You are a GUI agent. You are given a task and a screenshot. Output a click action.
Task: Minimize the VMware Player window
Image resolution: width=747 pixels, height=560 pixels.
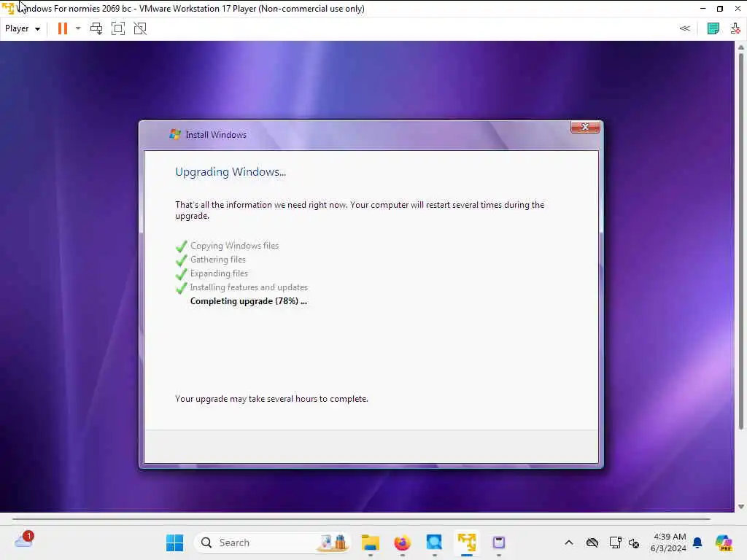703,9
